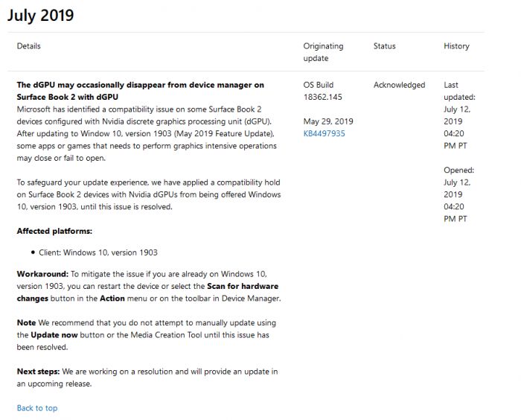Select the Details column header
Image resolution: width=521 pixels, height=420 pixels.
[29, 46]
